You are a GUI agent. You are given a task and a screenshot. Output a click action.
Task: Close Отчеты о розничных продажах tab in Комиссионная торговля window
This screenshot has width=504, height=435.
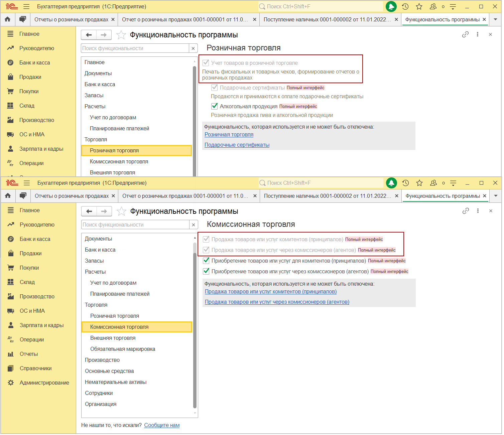pyautogui.click(x=113, y=196)
